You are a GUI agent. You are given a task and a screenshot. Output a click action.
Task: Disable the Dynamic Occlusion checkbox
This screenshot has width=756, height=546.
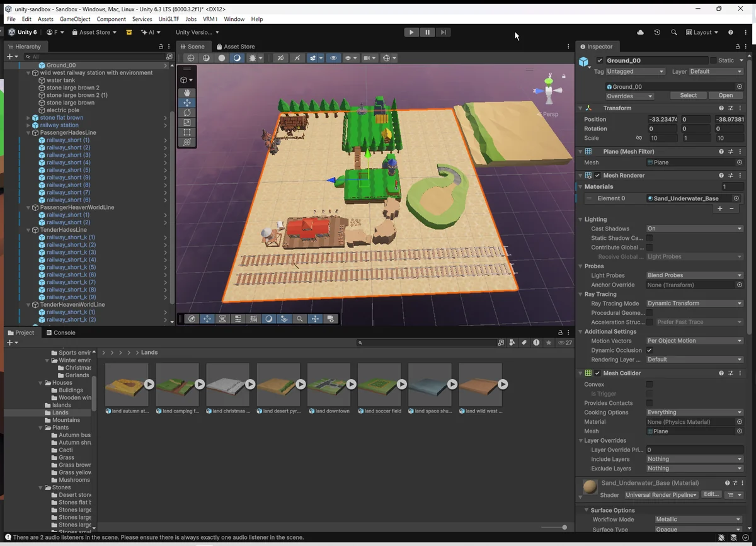pyautogui.click(x=650, y=350)
